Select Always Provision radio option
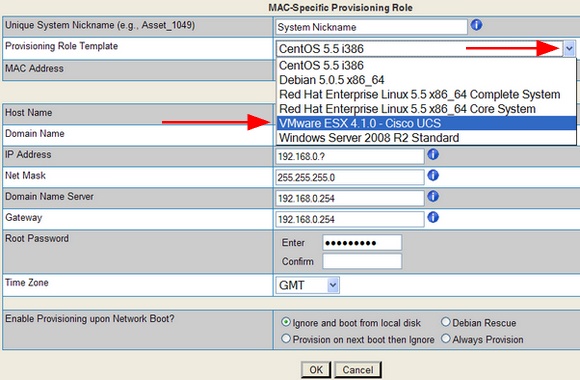Viewport: 580px width, 380px height. (x=446, y=338)
